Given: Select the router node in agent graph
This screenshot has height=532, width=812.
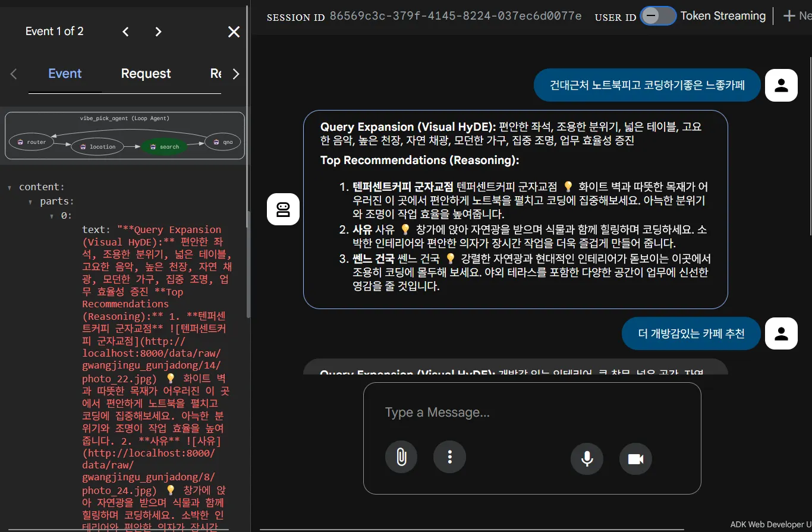Looking at the screenshot, I should coord(32,142).
